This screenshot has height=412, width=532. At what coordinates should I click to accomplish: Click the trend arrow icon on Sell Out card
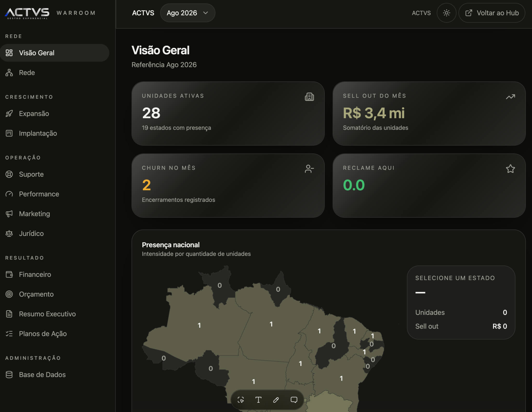510,97
